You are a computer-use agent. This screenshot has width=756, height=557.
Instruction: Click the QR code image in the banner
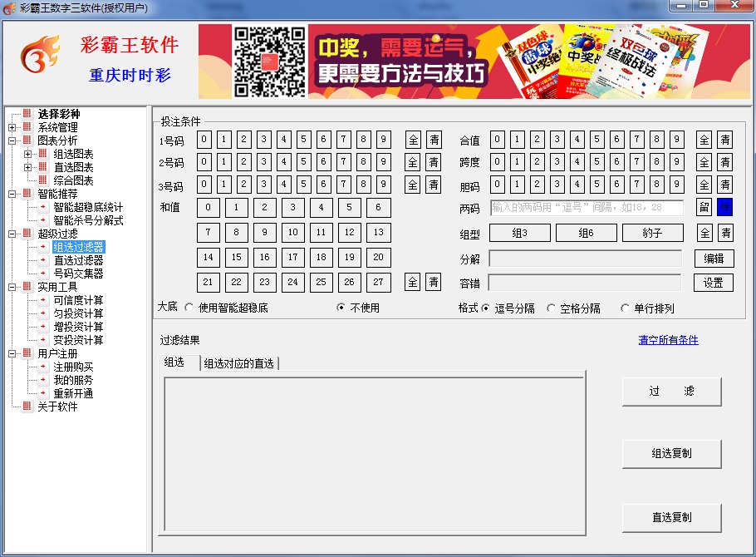(269, 62)
